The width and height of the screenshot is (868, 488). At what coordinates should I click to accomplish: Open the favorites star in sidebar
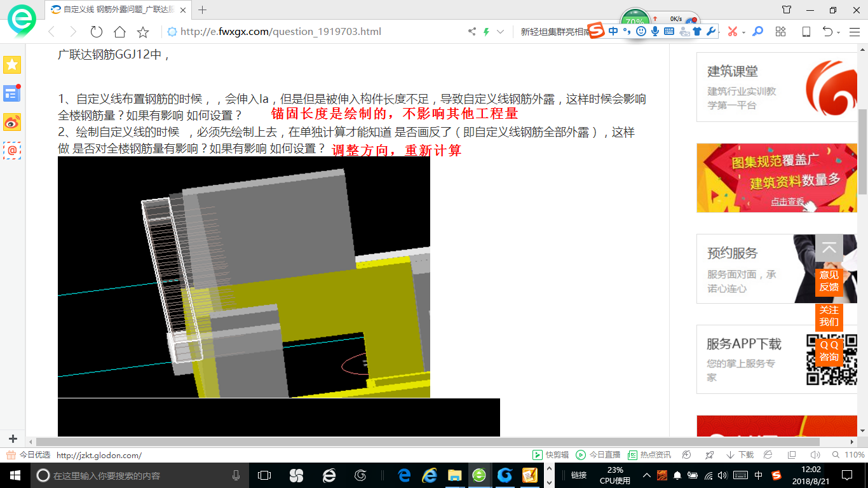12,65
